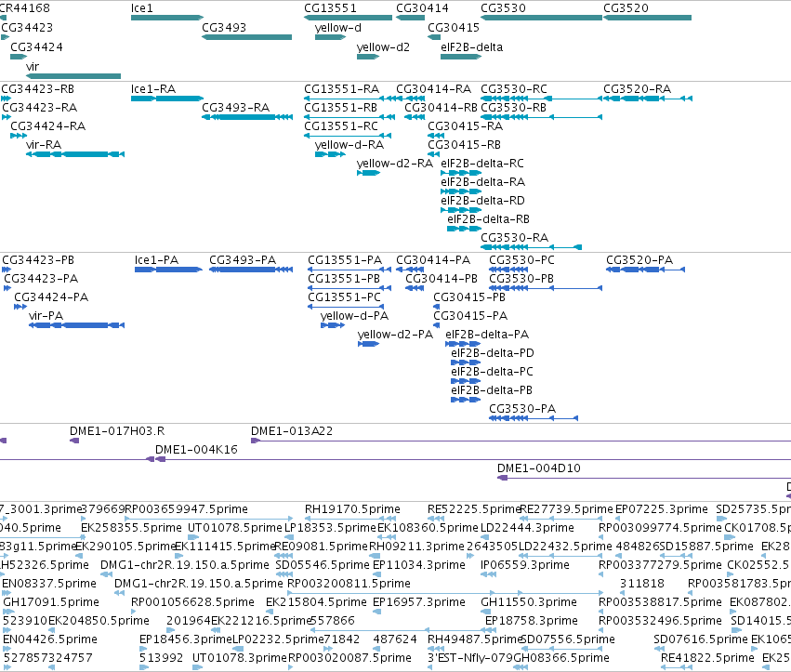Click the RH19170.5prime EST label
The width and height of the screenshot is (791, 672).
point(352,509)
